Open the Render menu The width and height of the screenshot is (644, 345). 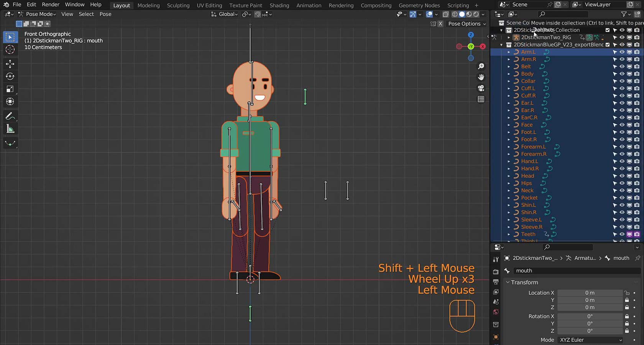[51, 5]
